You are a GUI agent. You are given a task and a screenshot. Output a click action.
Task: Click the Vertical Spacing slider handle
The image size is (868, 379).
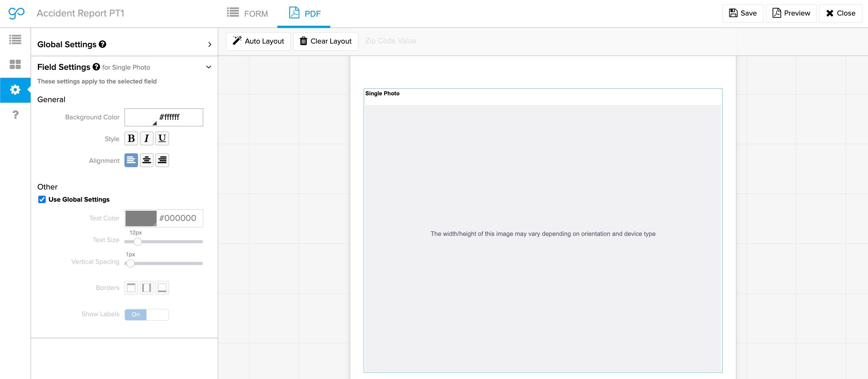pos(130,263)
